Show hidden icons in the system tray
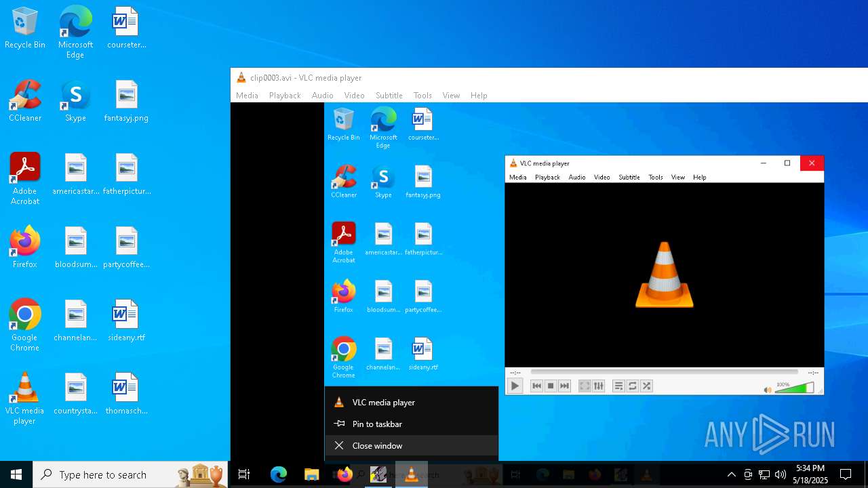868x488 pixels. (x=731, y=474)
